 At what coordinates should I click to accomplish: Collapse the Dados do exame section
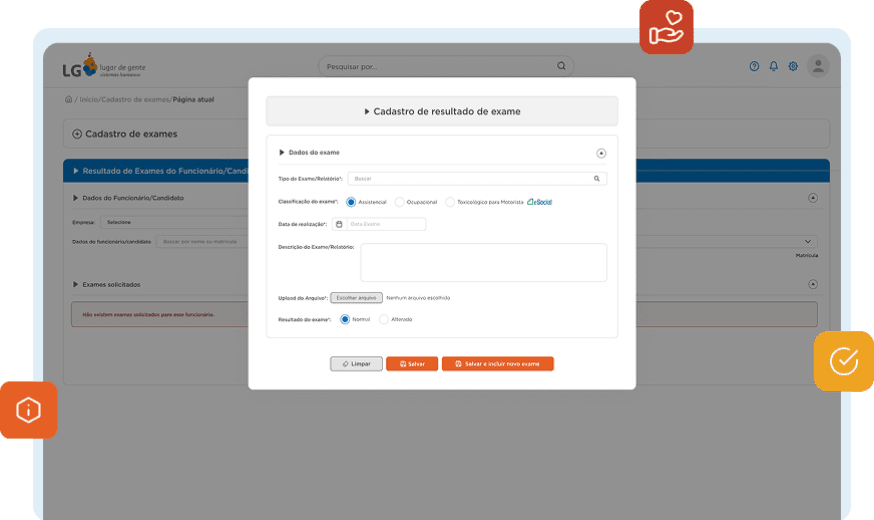click(601, 153)
